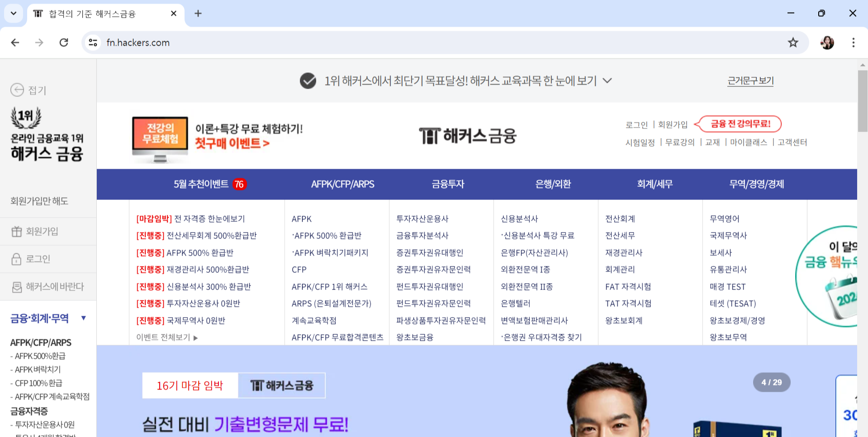Screen dimensions: 868x437
Task: Open 무료강의 header link
Action: click(680, 142)
